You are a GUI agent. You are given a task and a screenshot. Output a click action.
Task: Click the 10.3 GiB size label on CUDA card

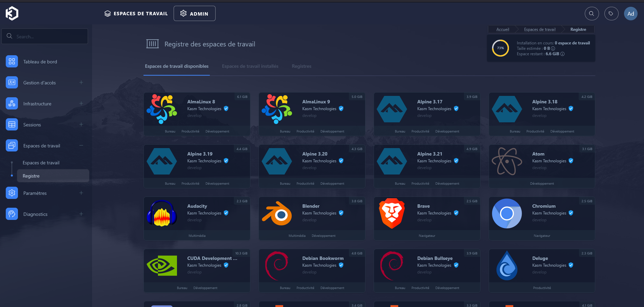(x=241, y=253)
